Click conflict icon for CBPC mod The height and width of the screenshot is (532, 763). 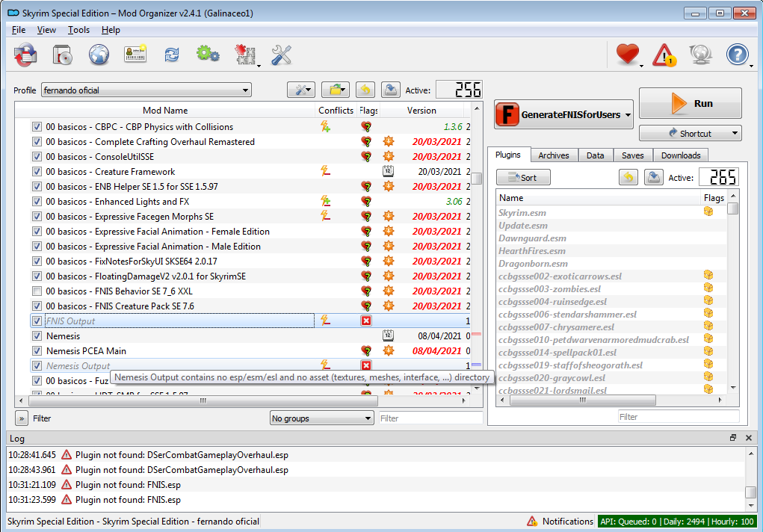click(x=326, y=127)
